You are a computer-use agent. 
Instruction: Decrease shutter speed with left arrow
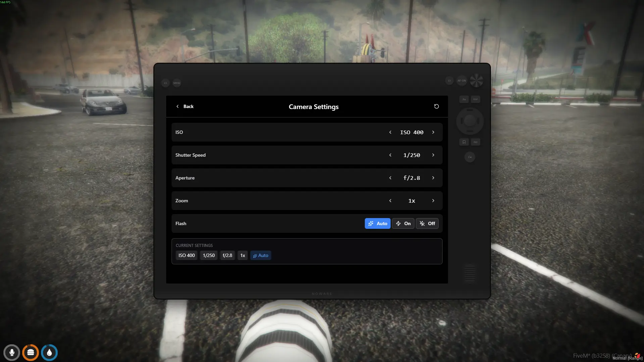(x=390, y=155)
